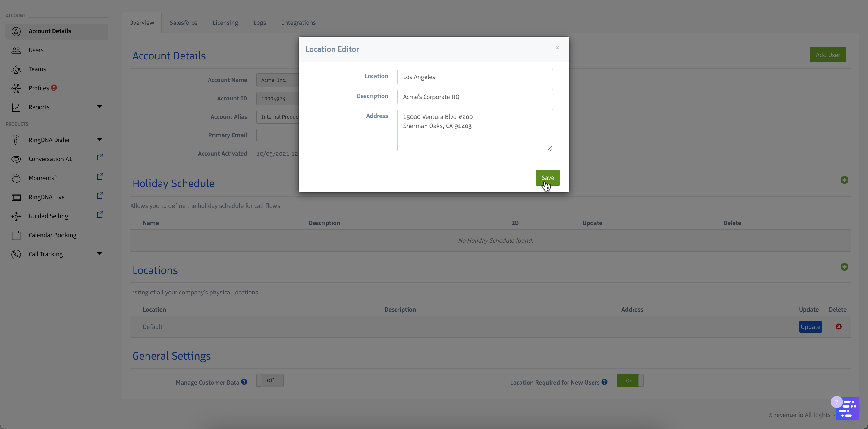
Task: Save the location in editor
Action: click(548, 178)
